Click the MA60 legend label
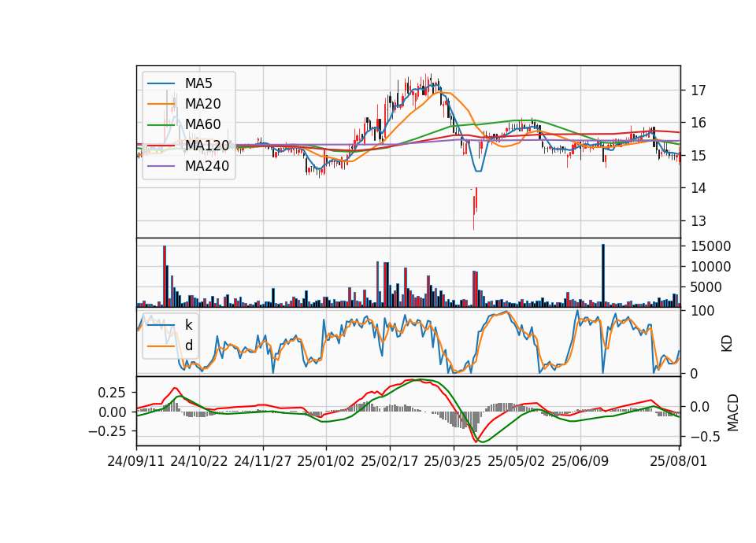This screenshot has width=756, height=543. (202, 125)
